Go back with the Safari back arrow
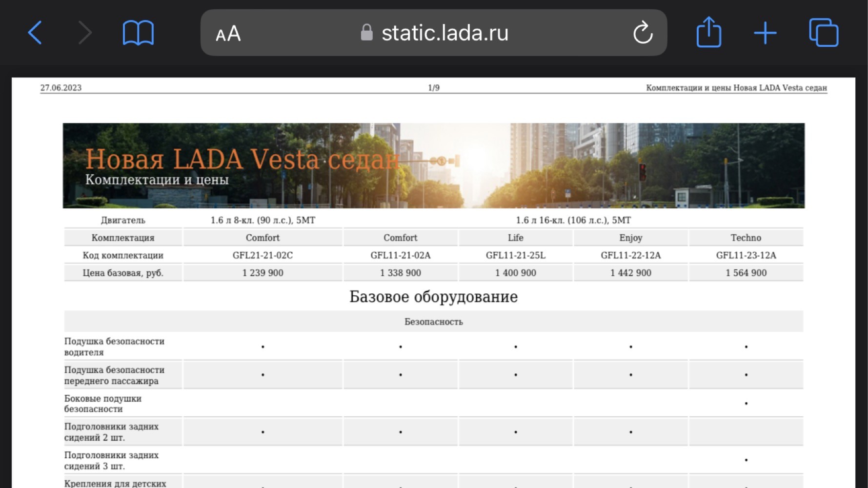This screenshot has width=868, height=488. click(x=35, y=33)
